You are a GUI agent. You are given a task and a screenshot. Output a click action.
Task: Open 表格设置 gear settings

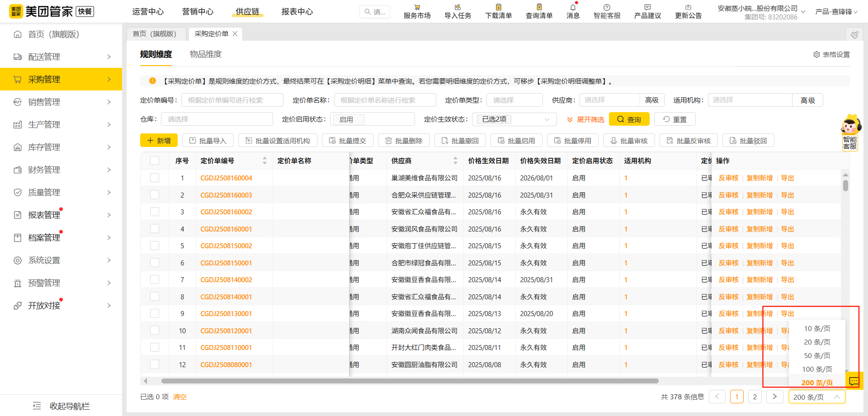[831, 54]
